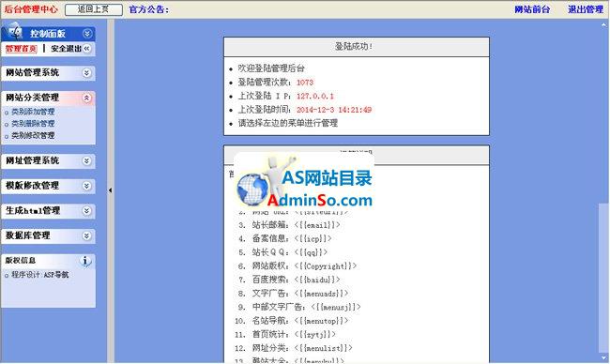Image resolution: width=610 pixels, height=364 pixels.
Task: Click the 返回上页 button
Action: pyautogui.click(x=93, y=9)
